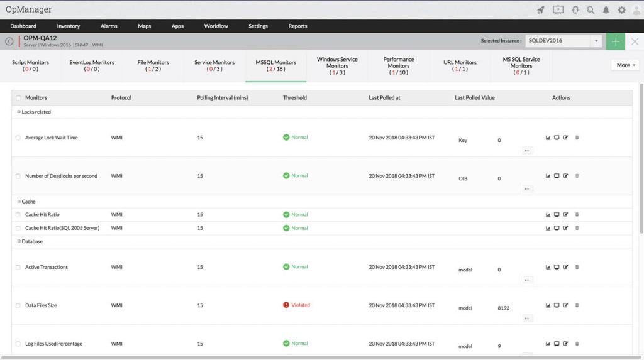The height and width of the screenshot is (360, 644).
Task: Delete the Data Files Size monitor
Action: (x=577, y=305)
